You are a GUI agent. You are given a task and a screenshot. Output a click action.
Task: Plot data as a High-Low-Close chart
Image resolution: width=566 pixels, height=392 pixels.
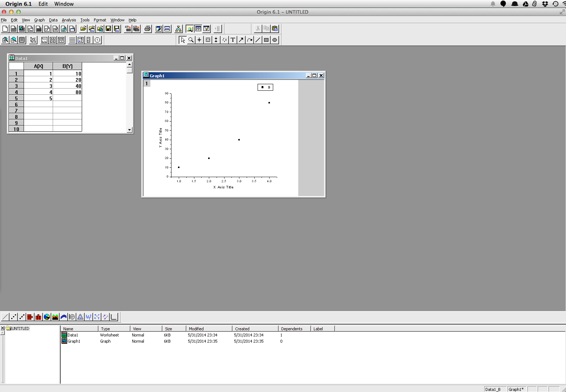89,317
